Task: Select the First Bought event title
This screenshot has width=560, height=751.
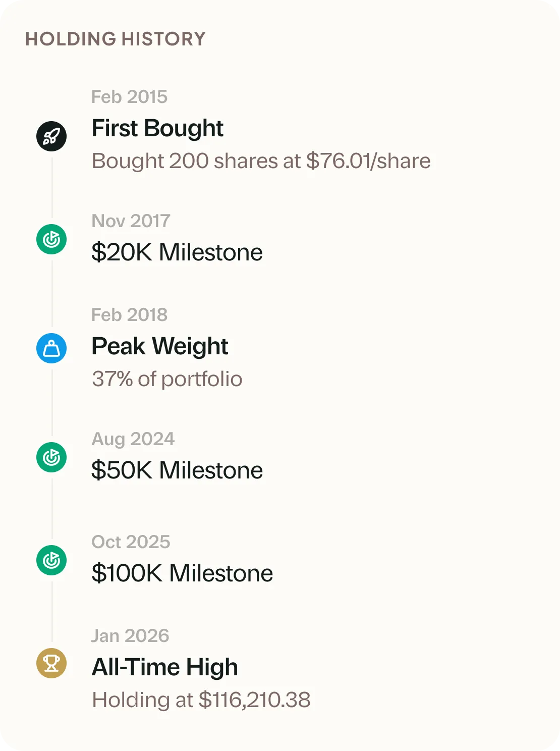Action: click(x=157, y=128)
